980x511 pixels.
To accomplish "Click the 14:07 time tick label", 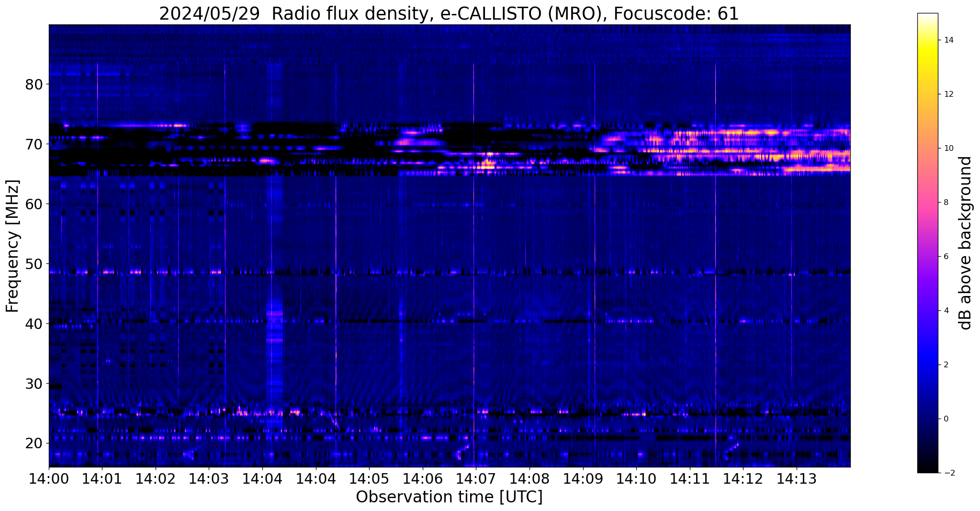I will [x=476, y=478].
